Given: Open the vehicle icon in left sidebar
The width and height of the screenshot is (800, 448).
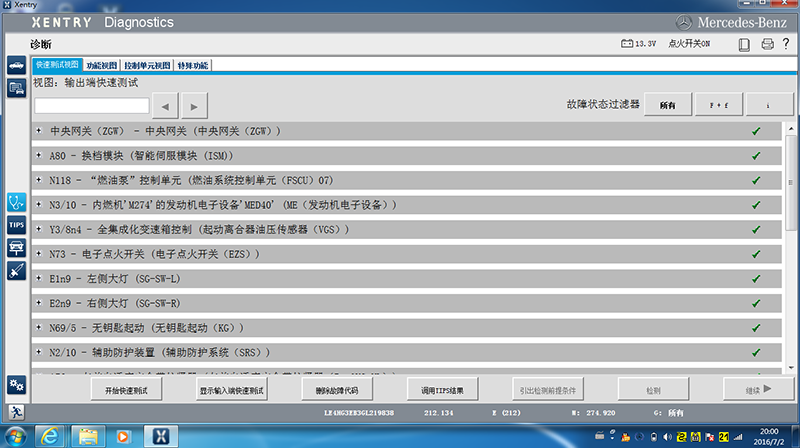Looking at the screenshot, I should (x=16, y=66).
